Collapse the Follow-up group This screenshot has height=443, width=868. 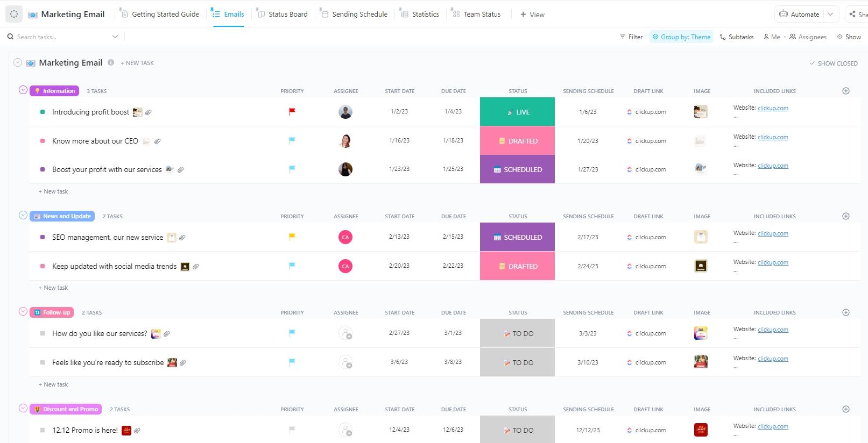pyautogui.click(x=23, y=311)
